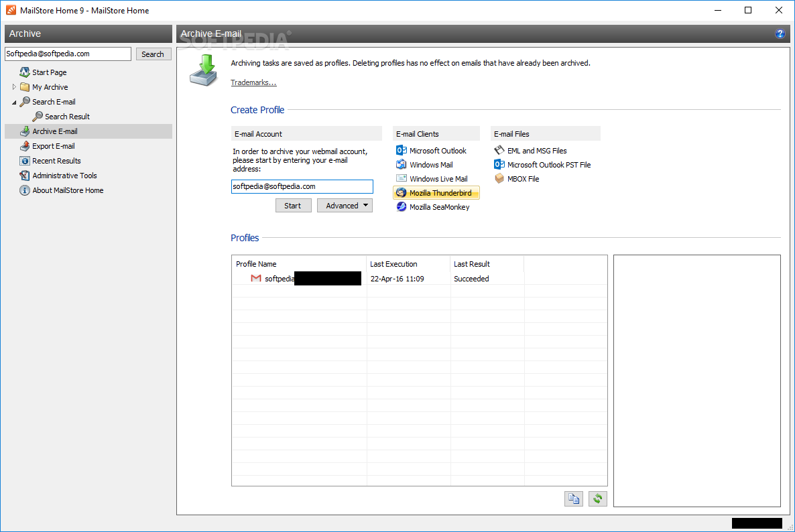Focus the webmail e-mail address field
The height and width of the screenshot is (532, 795).
pos(302,186)
